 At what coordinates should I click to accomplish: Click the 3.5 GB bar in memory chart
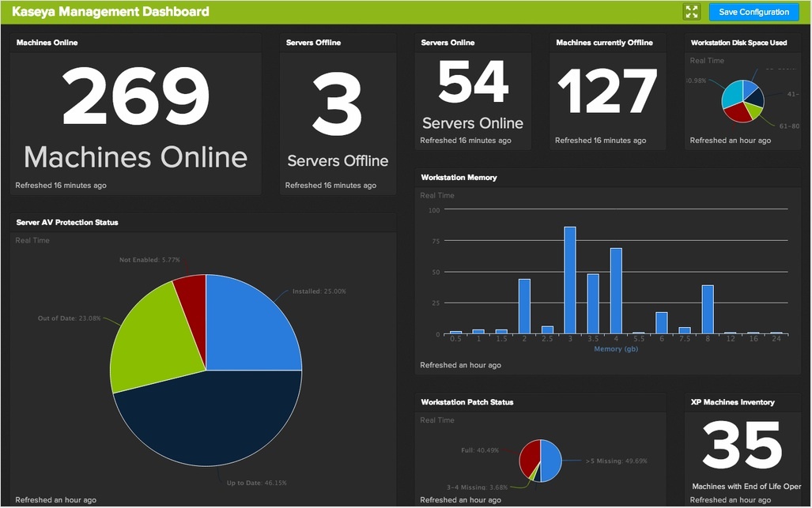pyautogui.click(x=593, y=303)
